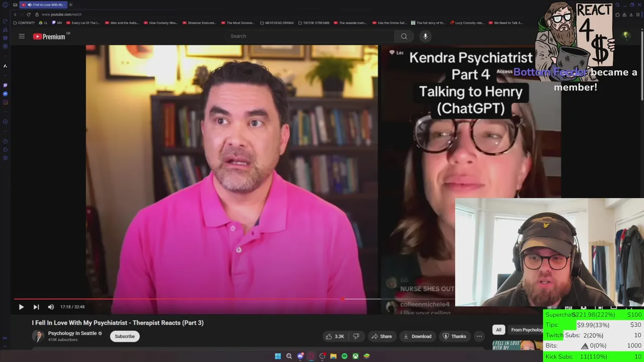Open Discord from the taskbar
Screen dimensions: 644x362
(x=300, y=356)
